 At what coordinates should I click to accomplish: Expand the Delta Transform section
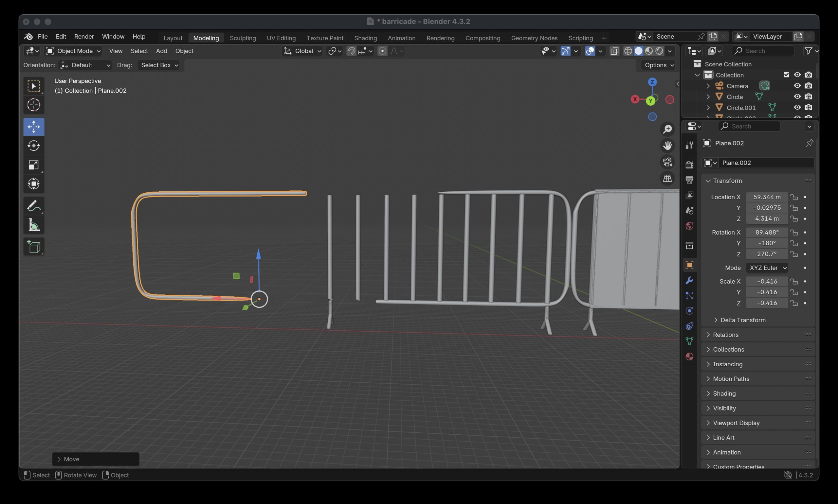(742, 320)
